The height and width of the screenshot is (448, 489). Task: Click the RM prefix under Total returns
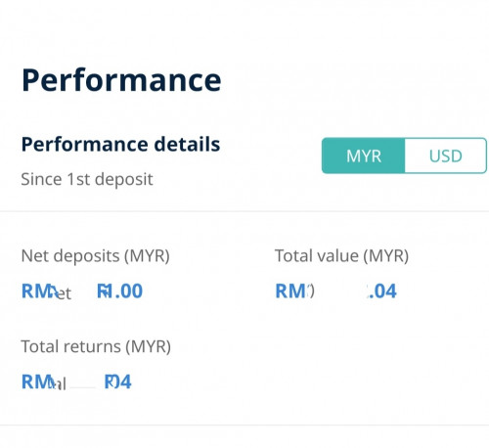[34, 381]
